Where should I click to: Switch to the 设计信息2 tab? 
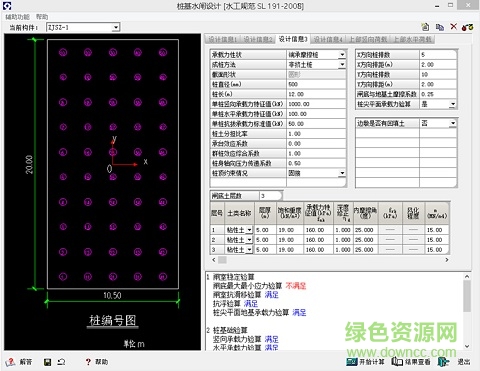click(x=258, y=39)
